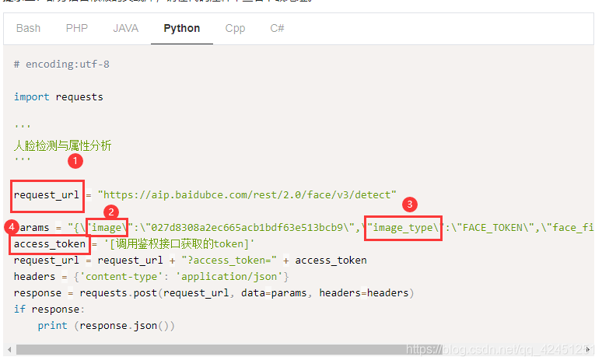
Task: Switch to the Bash code tab
Action: click(28, 29)
